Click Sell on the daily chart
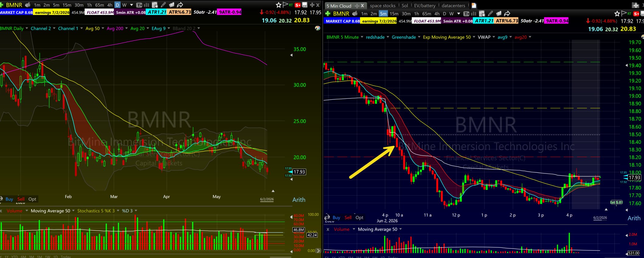The width and height of the screenshot is (644, 258). 21,199
